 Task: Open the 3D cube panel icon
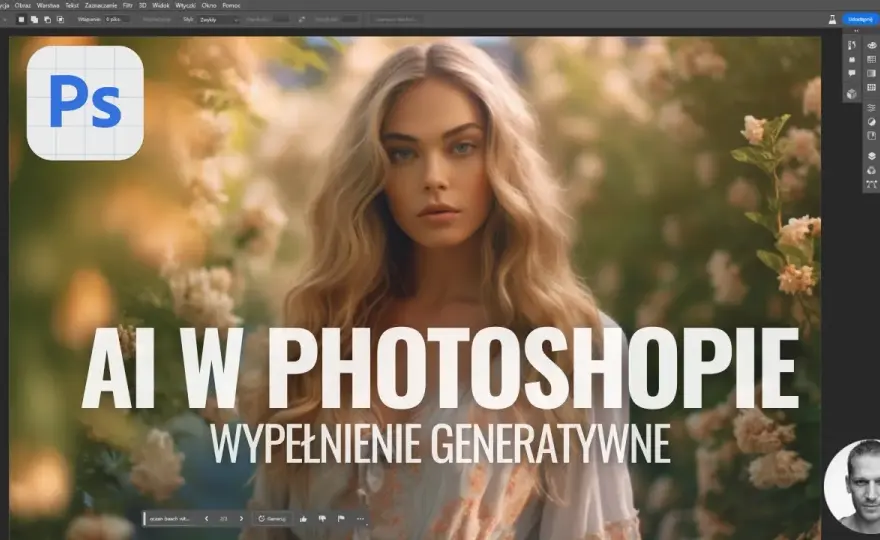point(852,94)
